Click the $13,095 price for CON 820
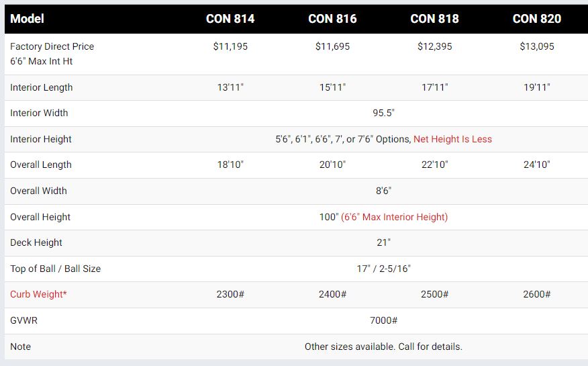This screenshot has height=366, width=588. click(x=536, y=46)
